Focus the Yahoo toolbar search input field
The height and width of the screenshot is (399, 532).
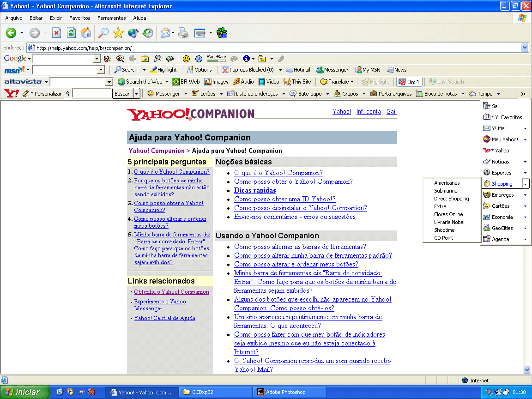point(92,94)
